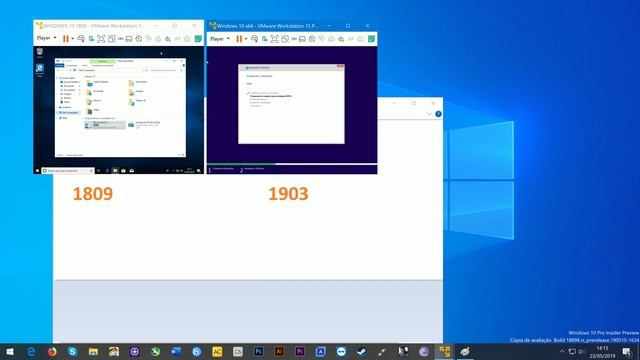Viewport: 640px width, 360px height.
Task: Enter full screen mode in the Windows 10 x64 window
Action: tap(274, 39)
